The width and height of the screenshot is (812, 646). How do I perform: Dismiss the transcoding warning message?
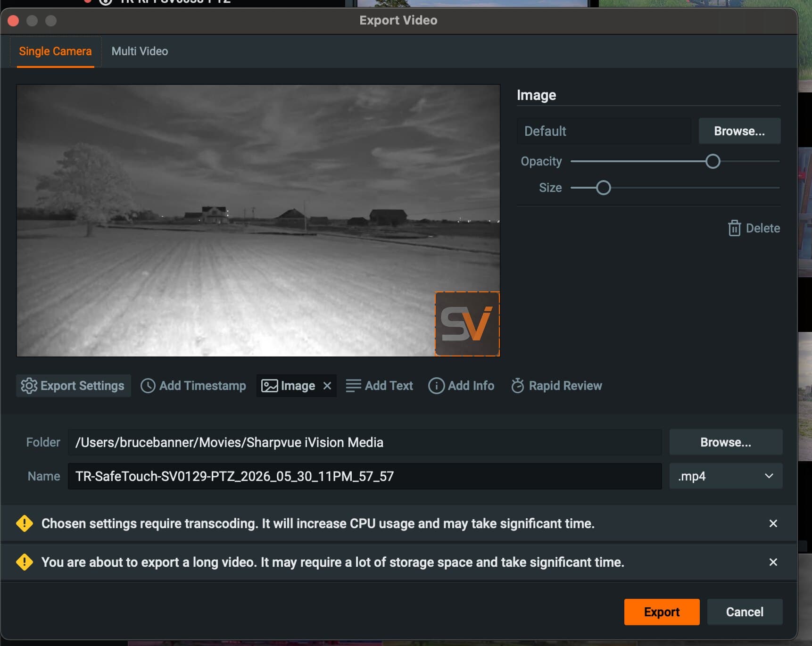click(773, 523)
